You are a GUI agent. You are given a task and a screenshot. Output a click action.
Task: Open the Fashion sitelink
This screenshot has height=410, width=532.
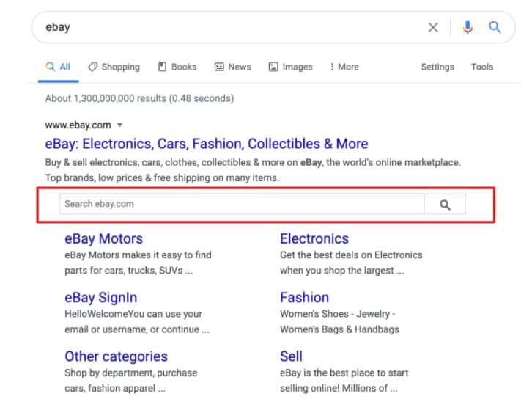[x=304, y=298]
